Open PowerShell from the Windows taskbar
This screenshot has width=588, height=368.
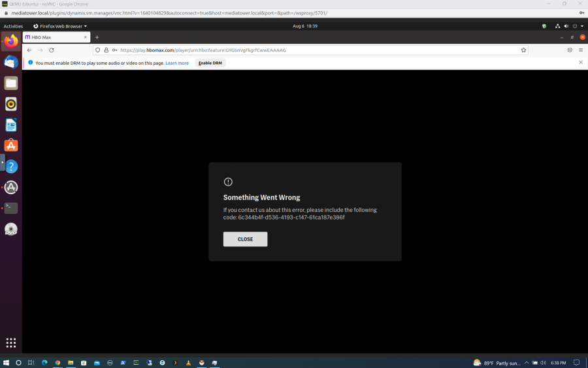coord(123,363)
